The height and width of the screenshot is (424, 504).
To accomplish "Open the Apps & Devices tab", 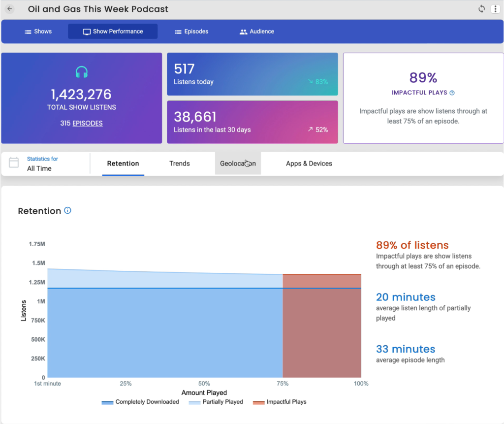I will (309, 163).
